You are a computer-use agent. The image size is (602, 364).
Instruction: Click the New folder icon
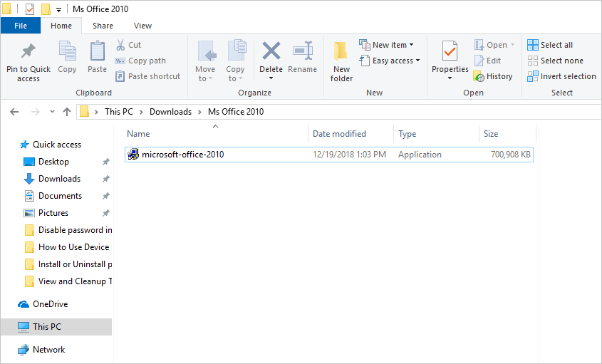[341, 52]
